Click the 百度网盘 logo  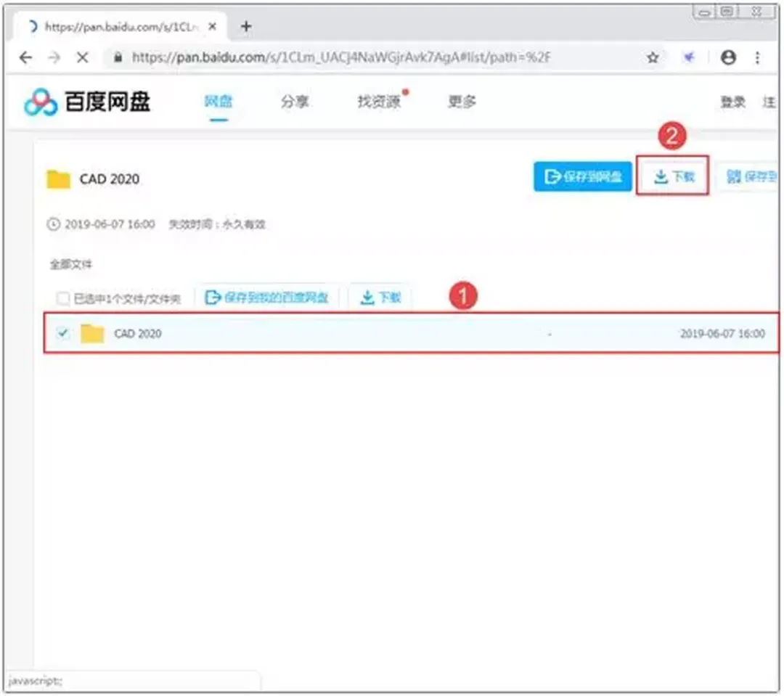pos(87,102)
